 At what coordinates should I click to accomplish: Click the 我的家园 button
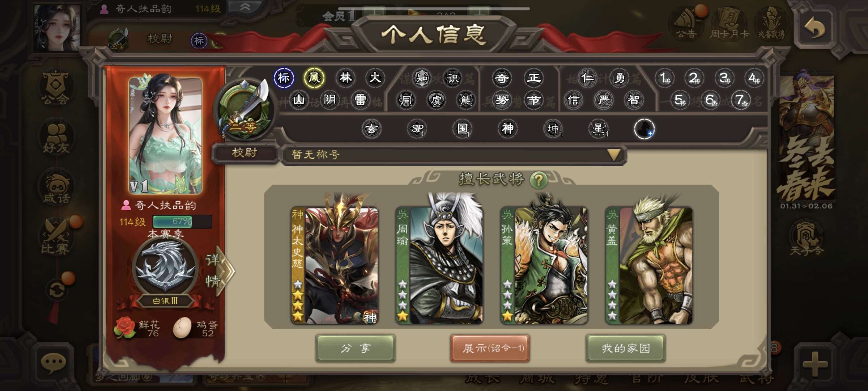[626, 348]
